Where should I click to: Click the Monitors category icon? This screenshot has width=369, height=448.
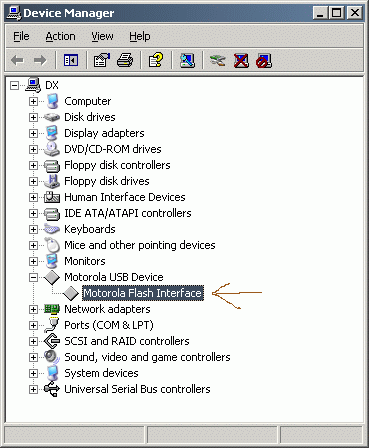(x=52, y=261)
